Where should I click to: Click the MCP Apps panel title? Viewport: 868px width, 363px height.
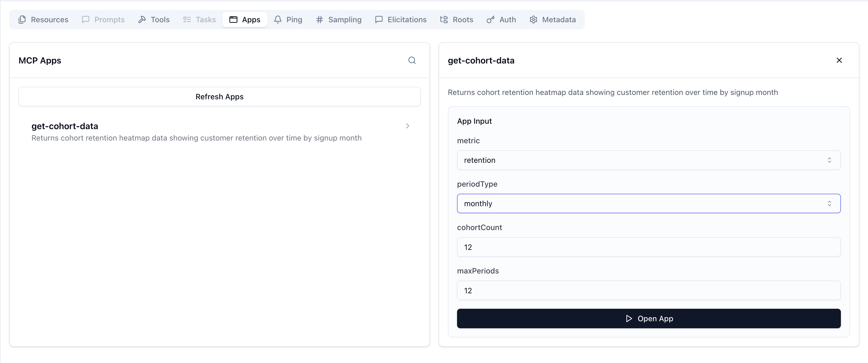pyautogui.click(x=40, y=60)
